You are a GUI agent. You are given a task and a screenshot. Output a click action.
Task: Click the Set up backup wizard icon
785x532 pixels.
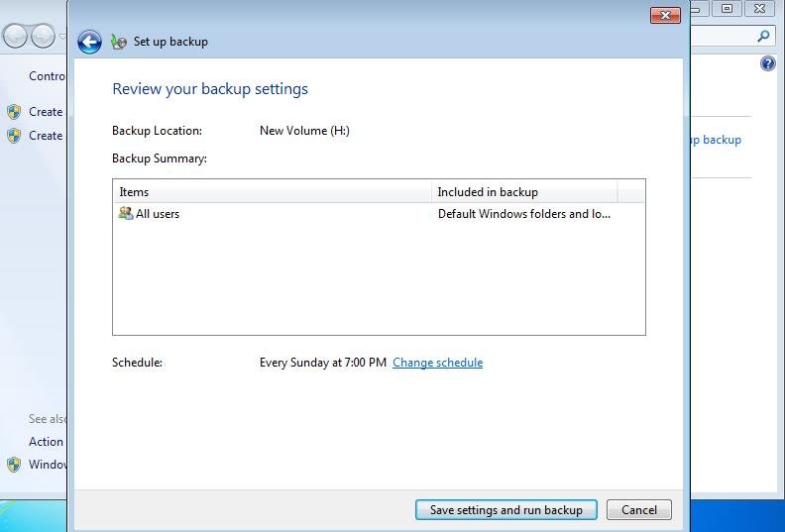coord(119,42)
